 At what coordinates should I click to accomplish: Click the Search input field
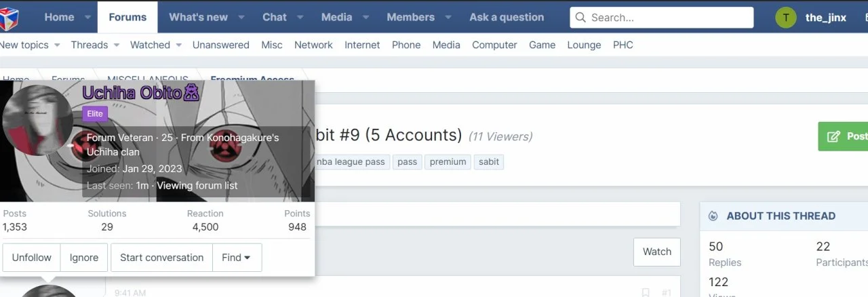pos(662,18)
